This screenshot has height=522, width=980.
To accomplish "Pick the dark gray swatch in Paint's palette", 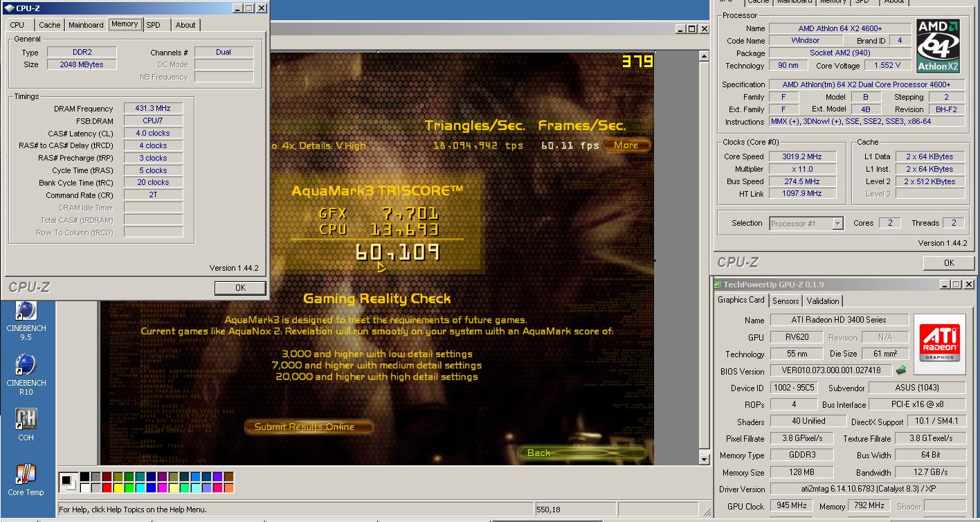I will [96, 476].
